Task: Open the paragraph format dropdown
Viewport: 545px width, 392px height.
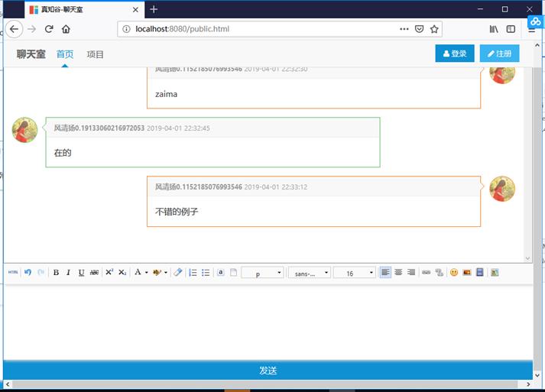Action: (262, 272)
